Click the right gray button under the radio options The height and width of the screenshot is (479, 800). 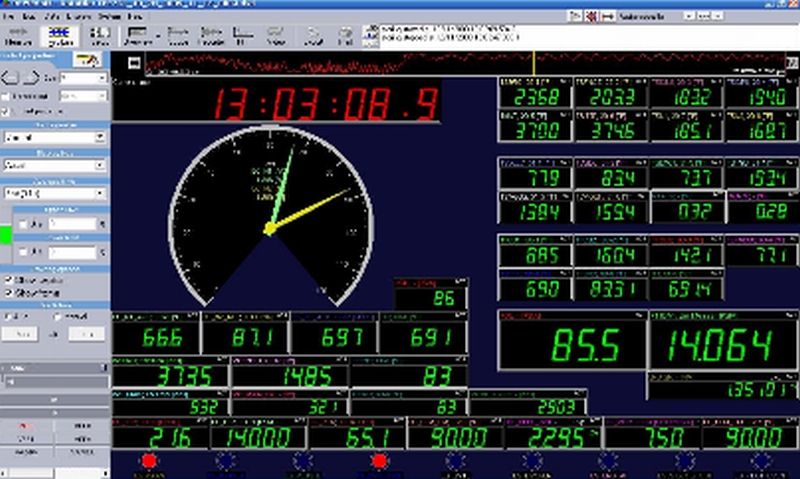pos(87,334)
